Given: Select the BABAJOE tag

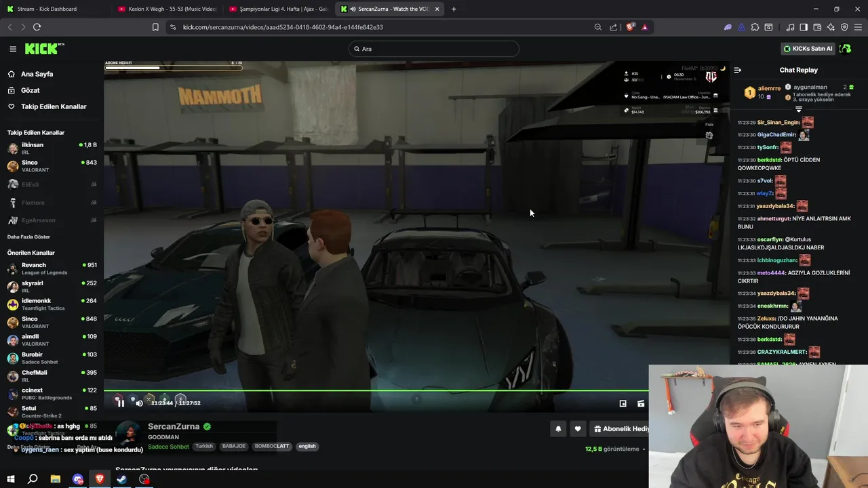Looking at the screenshot, I should pyautogui.click(x=234, y=447).
